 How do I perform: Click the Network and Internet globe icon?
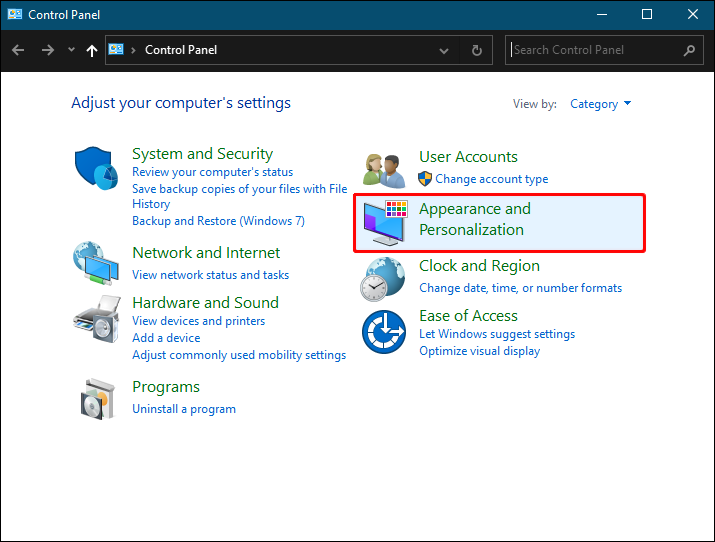click(x=96, y=263)
